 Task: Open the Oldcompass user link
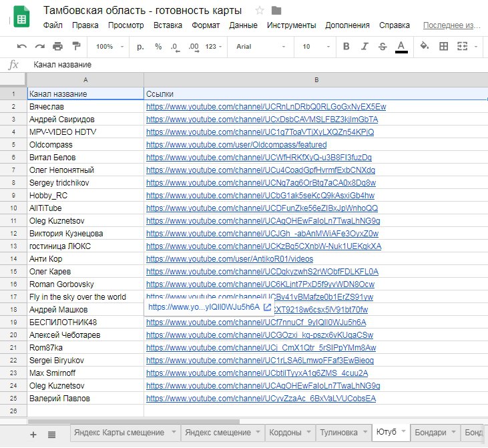coord(236,145)
